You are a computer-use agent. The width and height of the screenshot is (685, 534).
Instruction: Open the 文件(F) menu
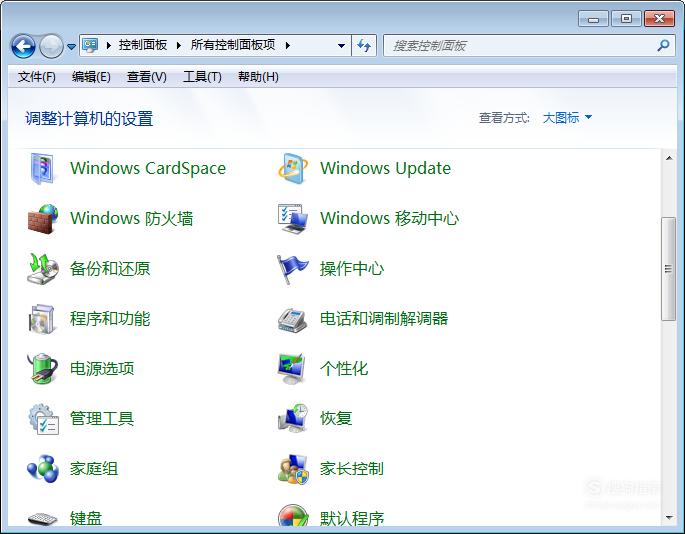37,77
